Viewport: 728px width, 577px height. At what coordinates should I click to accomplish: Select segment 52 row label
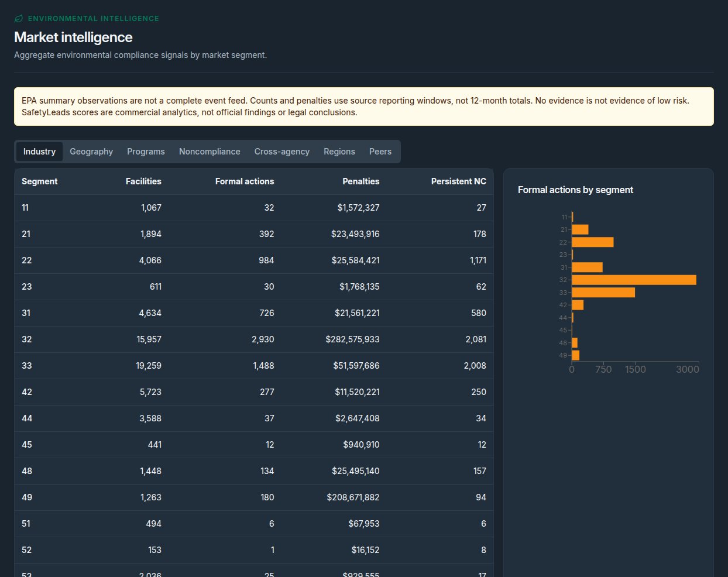(27, 550)
